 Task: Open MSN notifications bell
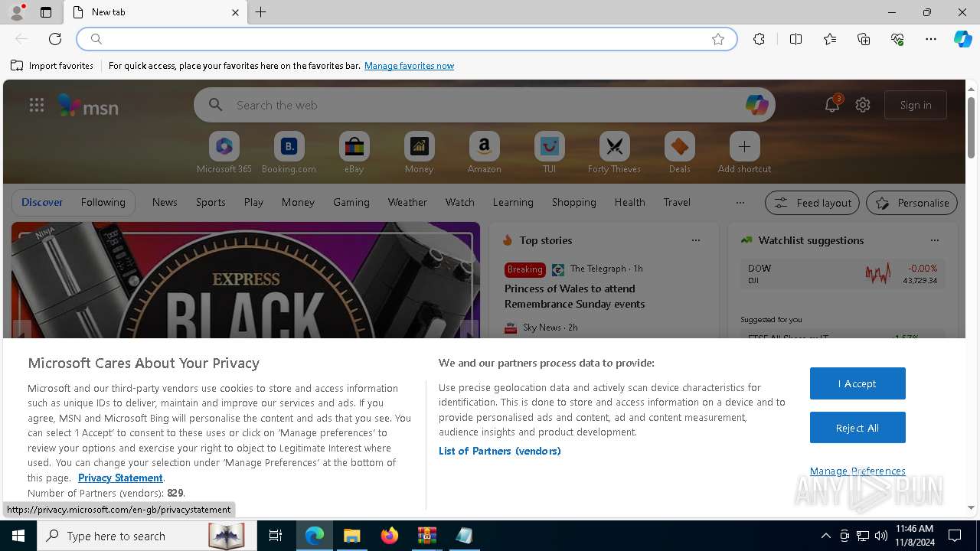click(832, 105)
